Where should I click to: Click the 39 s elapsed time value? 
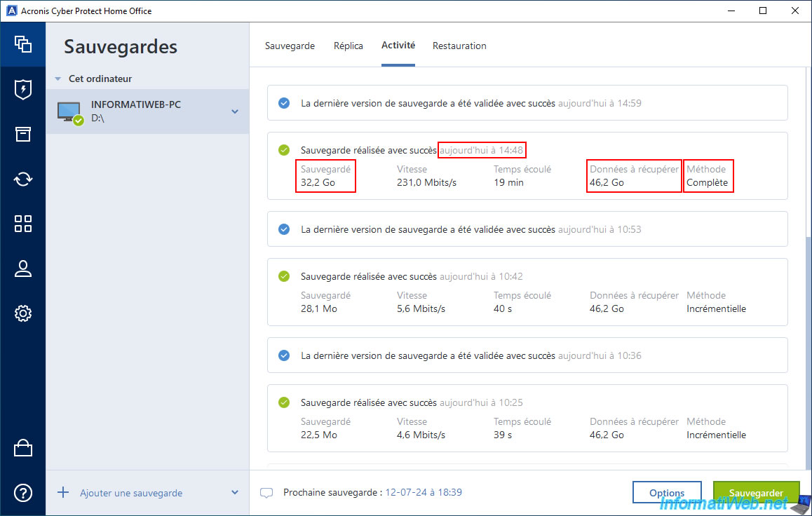point(503,435)
